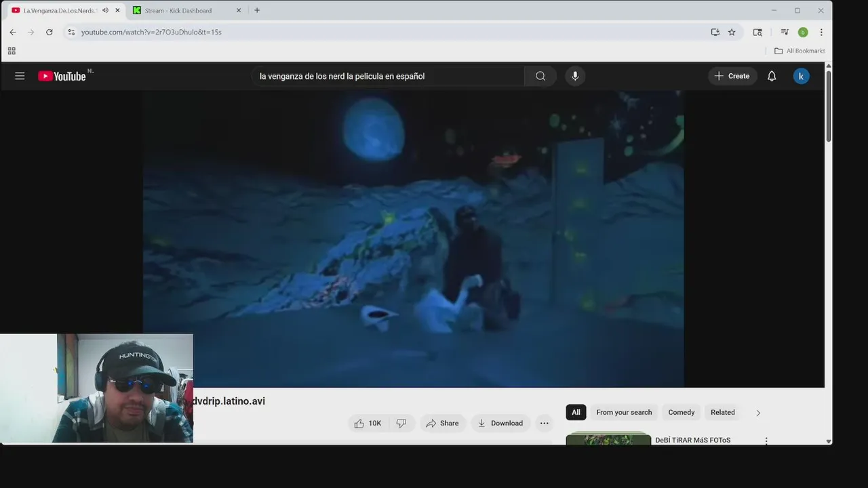Open the search-tabs side panel icon
This screenshot has height=488, width=868.
tap(757, 32)
